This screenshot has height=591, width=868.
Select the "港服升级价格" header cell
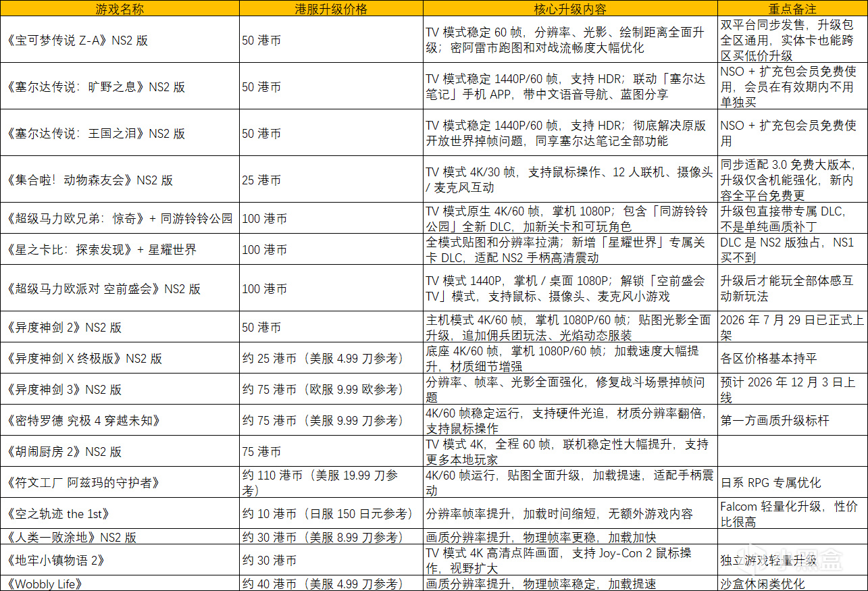click(332, 9)
